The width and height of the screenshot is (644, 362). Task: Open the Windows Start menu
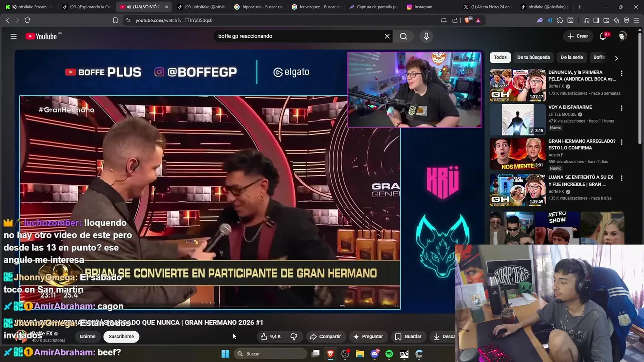click(225, 354)
